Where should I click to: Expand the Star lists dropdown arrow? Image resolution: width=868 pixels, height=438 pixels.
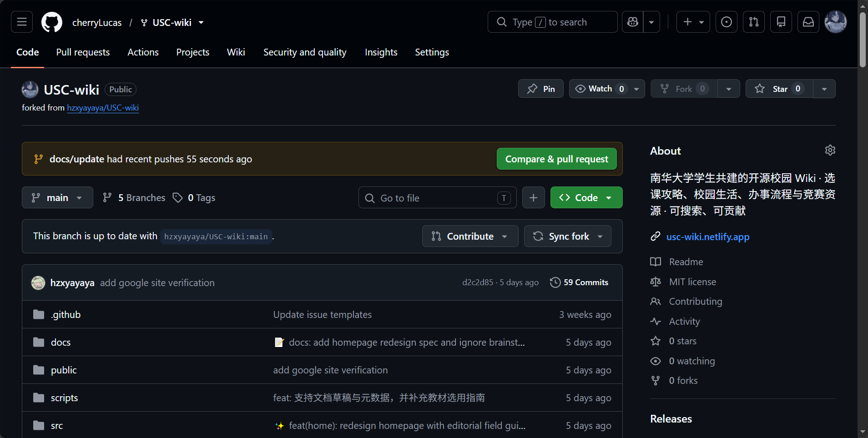click(824, 89)
